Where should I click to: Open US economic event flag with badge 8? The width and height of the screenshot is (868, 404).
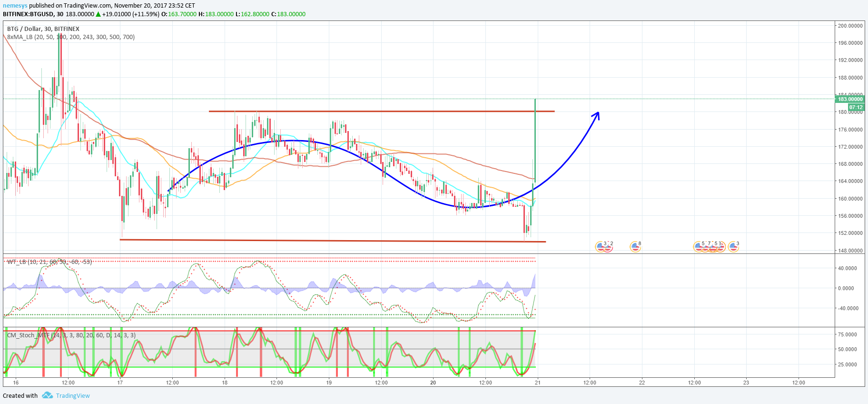635,247
